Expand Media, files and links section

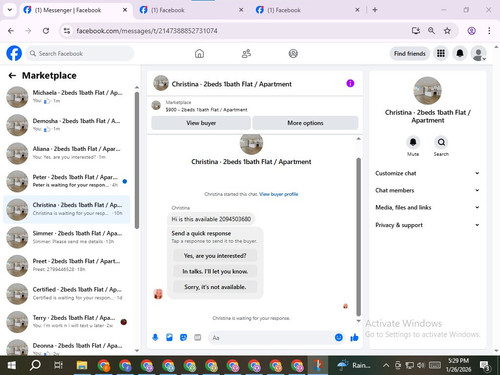click(427, 207)
